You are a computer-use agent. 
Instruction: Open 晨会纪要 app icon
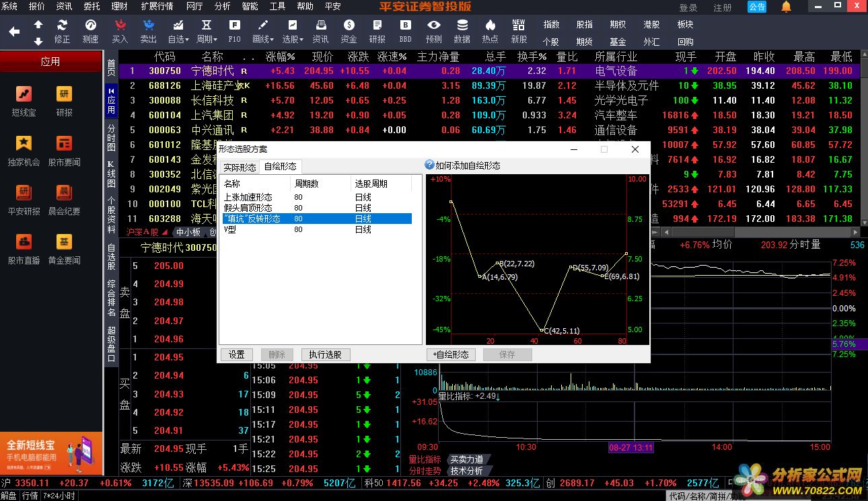tap(65, 199)
